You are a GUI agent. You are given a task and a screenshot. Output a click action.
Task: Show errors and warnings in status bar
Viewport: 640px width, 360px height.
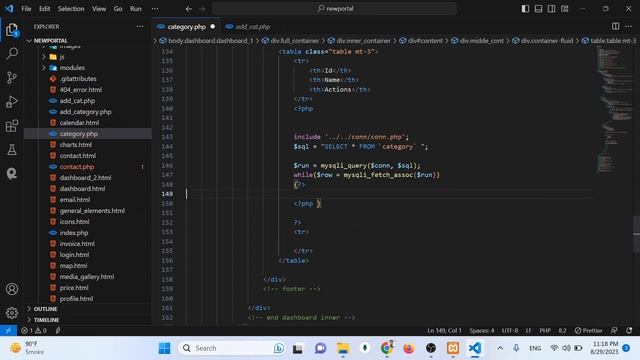point(34,331)
